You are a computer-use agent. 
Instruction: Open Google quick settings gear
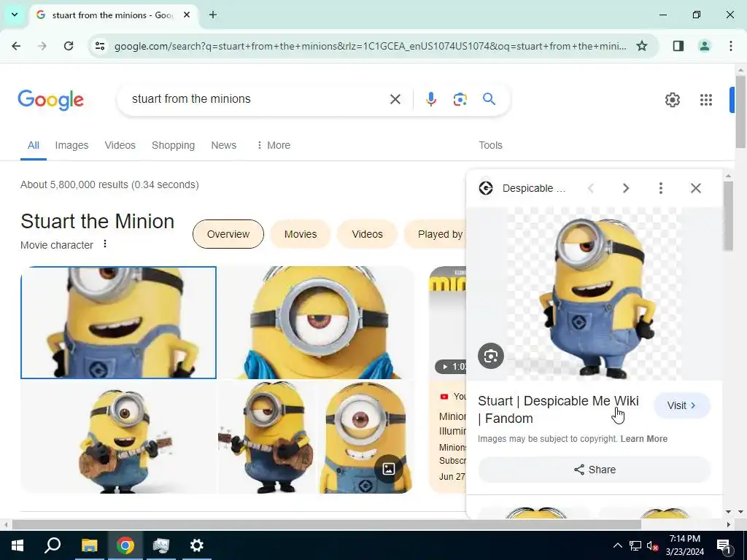672,99
